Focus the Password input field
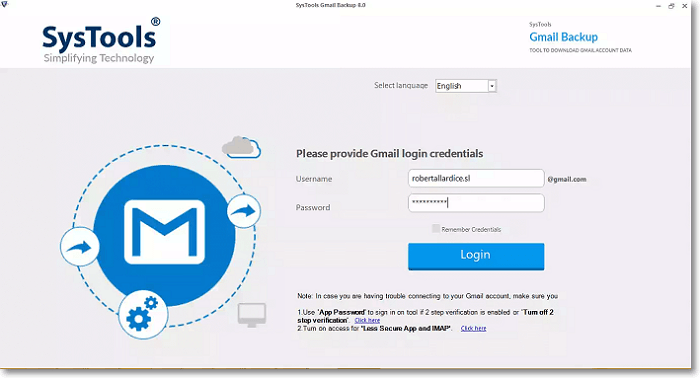The width and height of the screenshot is (700, 378). pyautogui.click(x=476, y=203)
